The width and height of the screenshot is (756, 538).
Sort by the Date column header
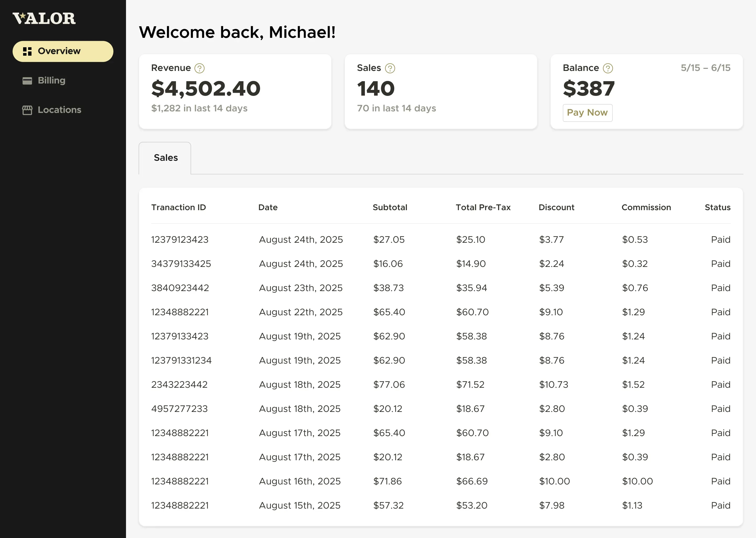268,207
